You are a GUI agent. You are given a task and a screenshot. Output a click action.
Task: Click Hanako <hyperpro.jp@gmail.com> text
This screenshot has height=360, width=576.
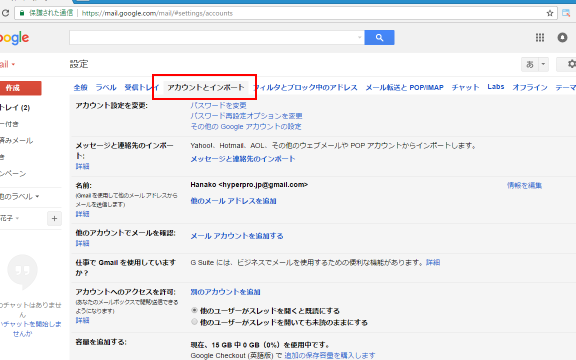(x=249, y=185)
